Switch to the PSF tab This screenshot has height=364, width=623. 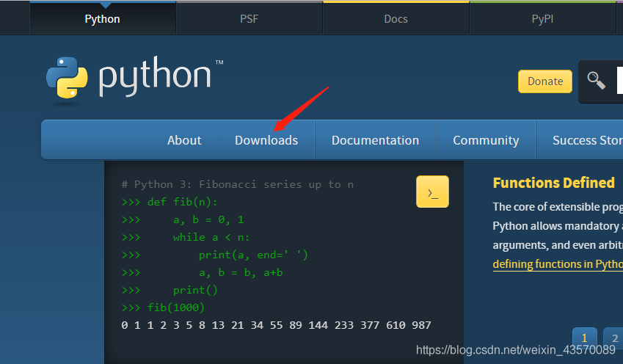click(x=249, y=18)
